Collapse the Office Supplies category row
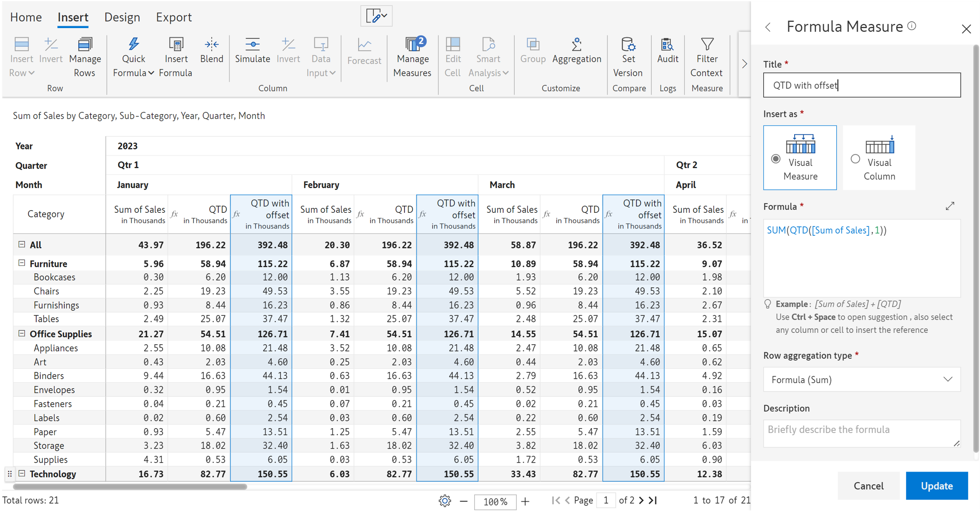This screenshot has width=980, height=512. click(x=22, y=334)
